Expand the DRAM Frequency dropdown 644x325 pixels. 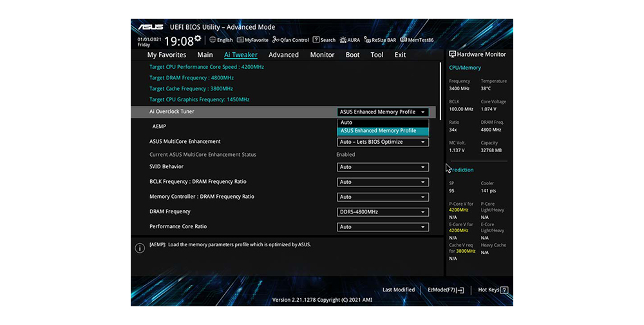tap(383, 212)
